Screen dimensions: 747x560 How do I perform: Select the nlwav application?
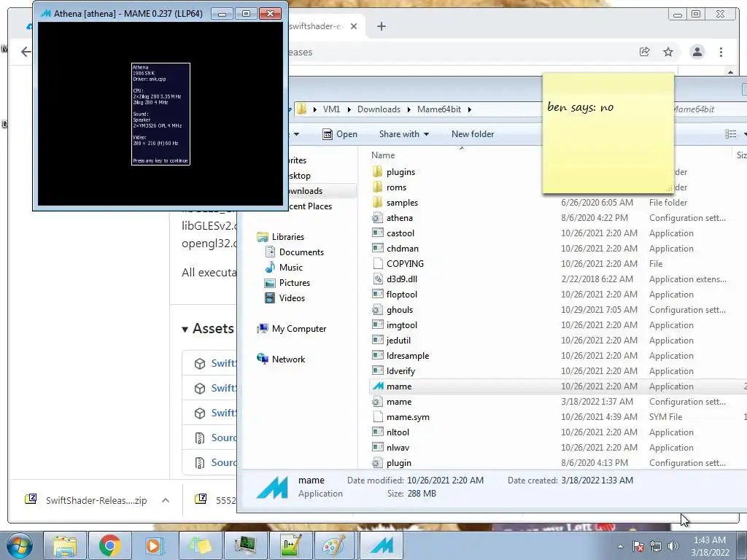(398, 447)
